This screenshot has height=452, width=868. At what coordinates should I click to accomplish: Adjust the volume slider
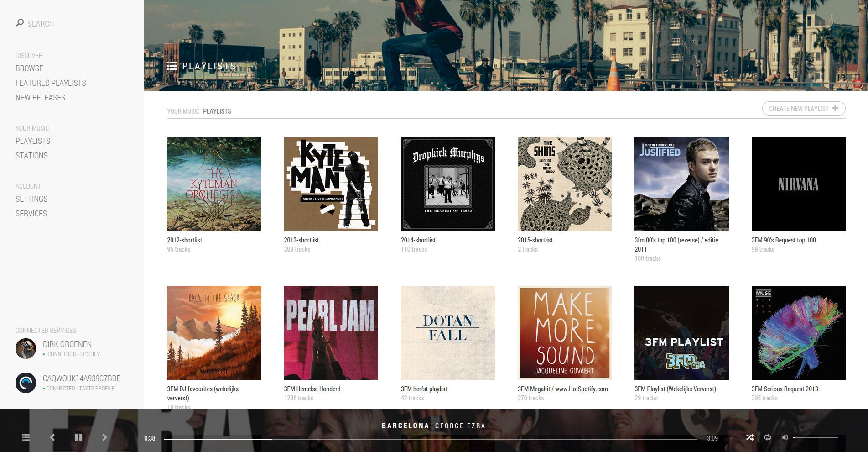(x=816, y=437)
